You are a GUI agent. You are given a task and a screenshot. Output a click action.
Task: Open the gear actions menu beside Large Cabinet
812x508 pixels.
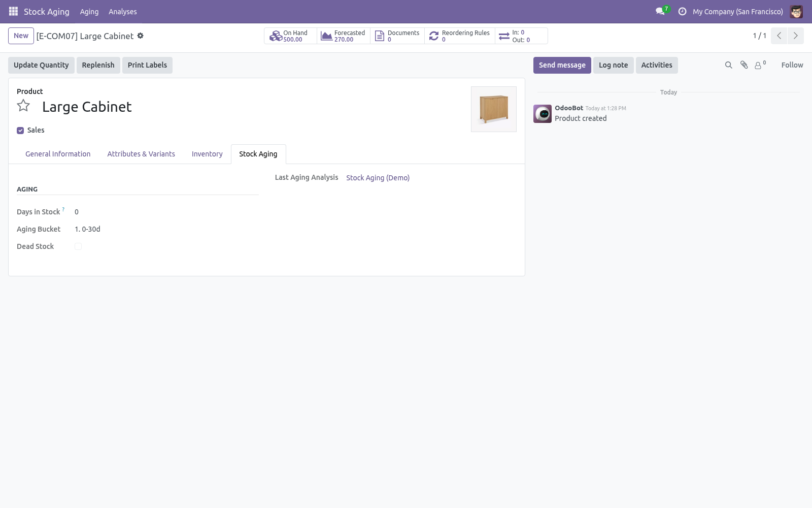(x=141, y=36)
